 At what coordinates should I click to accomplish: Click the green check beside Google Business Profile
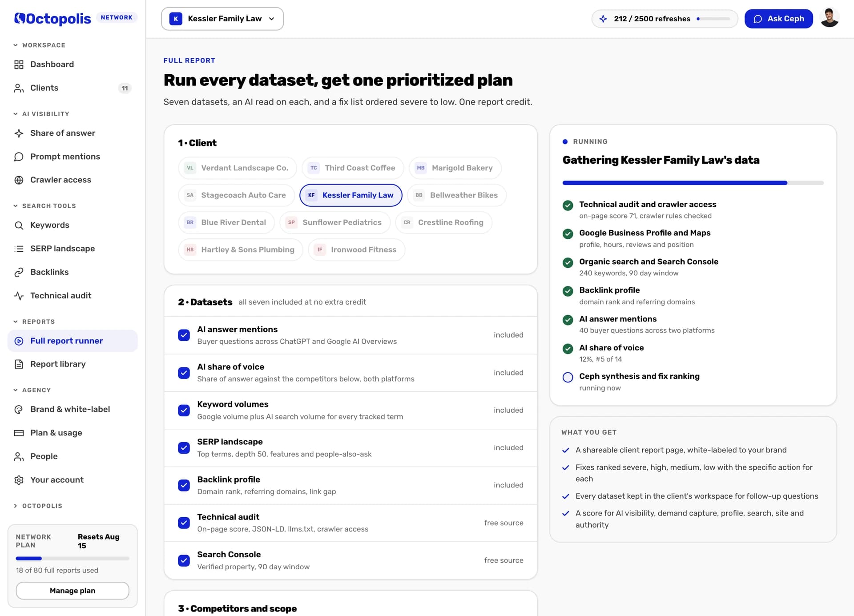coord(568,234)
